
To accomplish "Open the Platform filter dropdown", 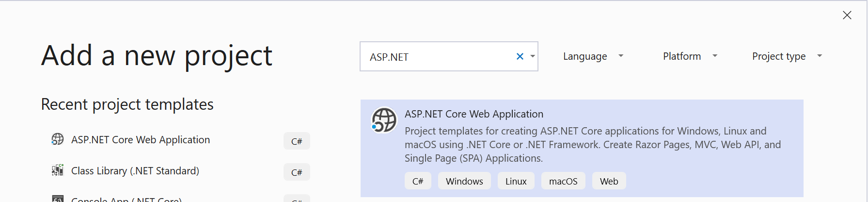I will 690,56.
